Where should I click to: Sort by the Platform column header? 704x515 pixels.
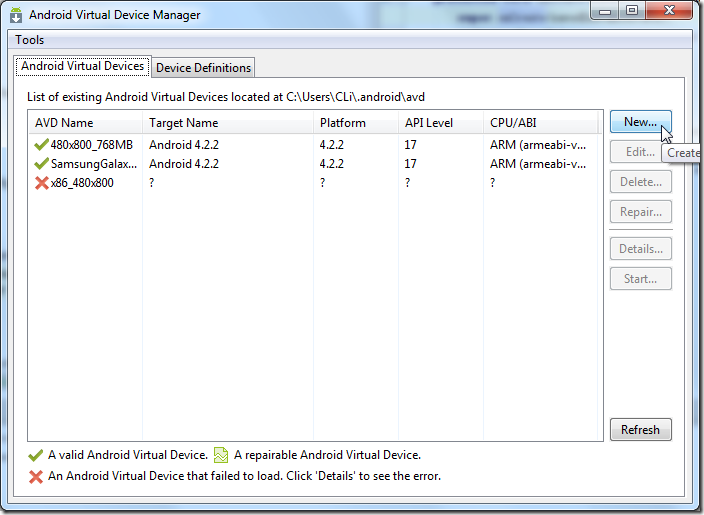356,123
